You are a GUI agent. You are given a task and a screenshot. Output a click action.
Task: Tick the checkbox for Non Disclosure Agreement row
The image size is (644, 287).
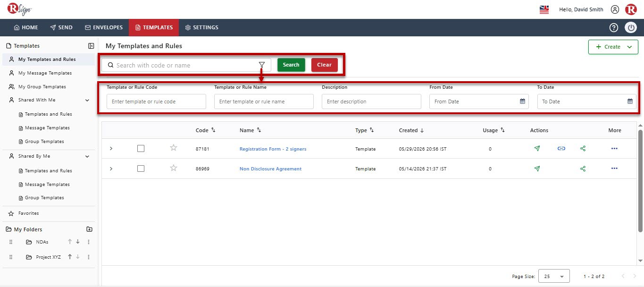click(x=141, y=169)
